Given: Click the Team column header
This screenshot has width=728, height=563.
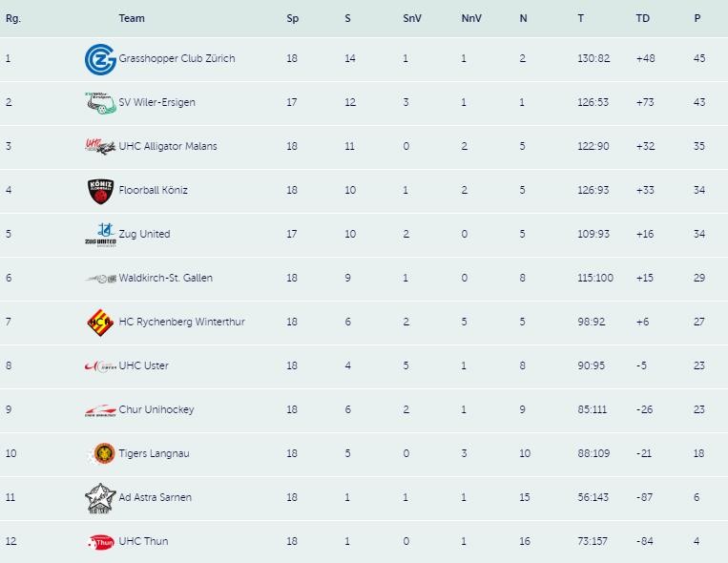Looking at the screenshot, I should pos(132,19).
